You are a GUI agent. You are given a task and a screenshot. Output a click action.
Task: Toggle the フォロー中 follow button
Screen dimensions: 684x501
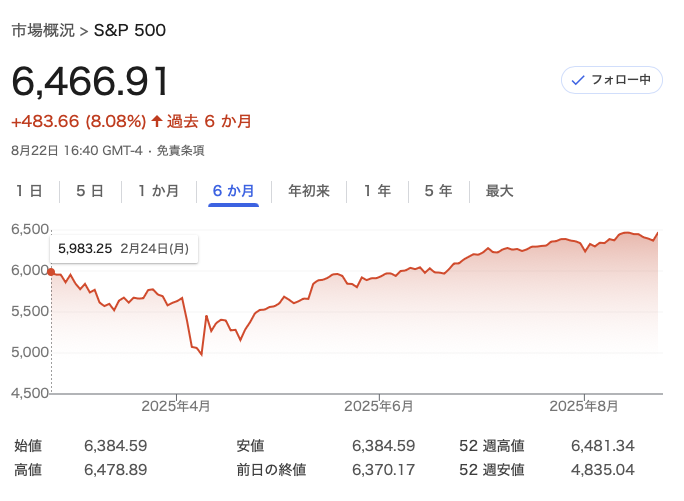612,80
